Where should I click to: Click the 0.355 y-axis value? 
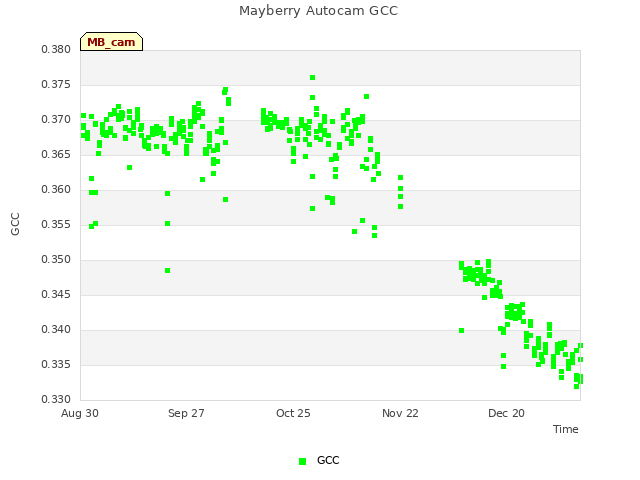click(56, 224)
